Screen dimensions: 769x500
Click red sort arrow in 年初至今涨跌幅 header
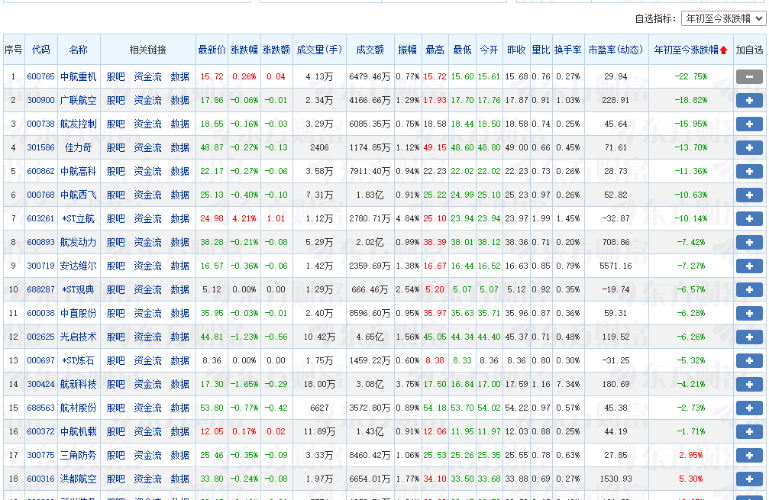point(723,50)
